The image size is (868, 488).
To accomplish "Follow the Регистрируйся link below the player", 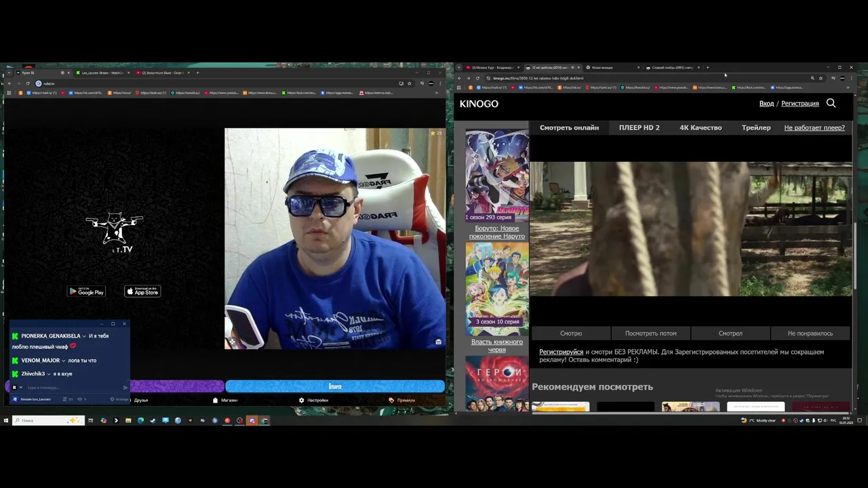I will point(561,352).
